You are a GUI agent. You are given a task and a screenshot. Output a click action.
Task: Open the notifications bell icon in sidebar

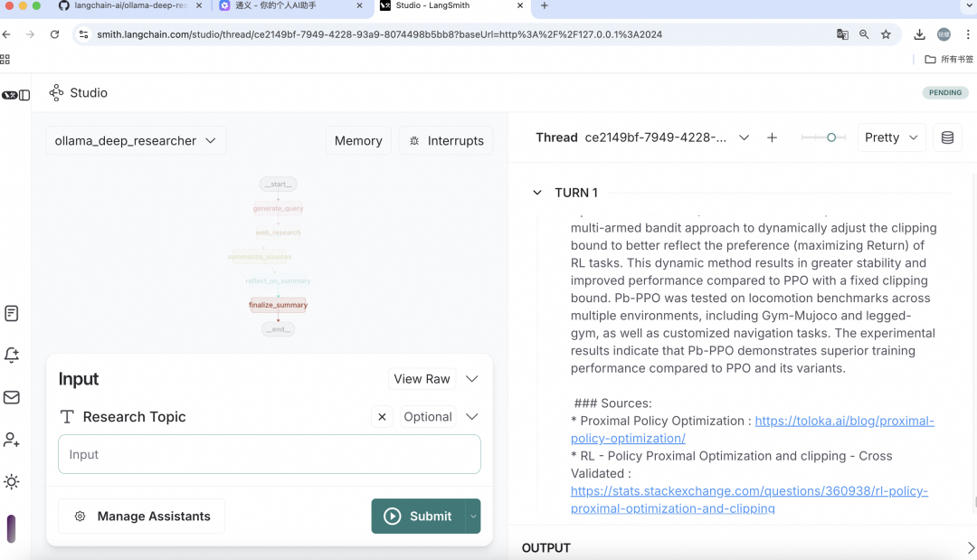click(x=11, y=355)
